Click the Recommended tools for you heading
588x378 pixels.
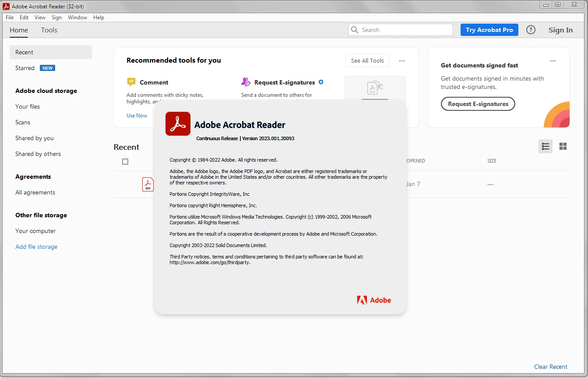[174, 60]
